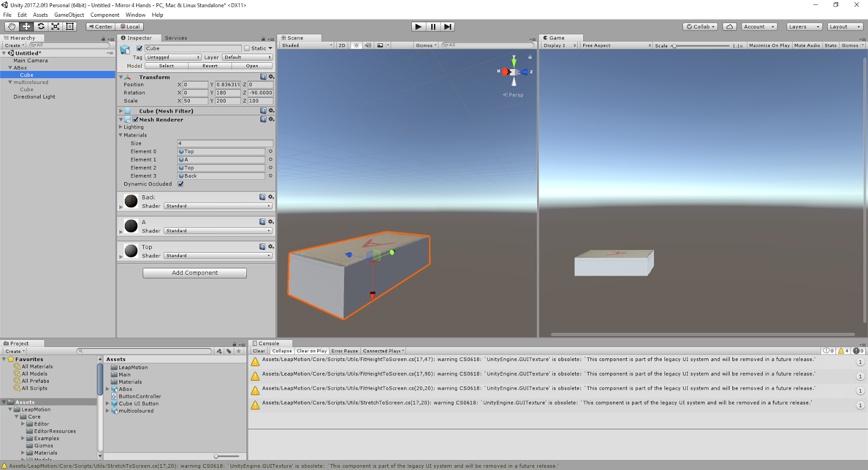Select the Scale tool
Screen dimensions: 868x470
click(55, 27)
